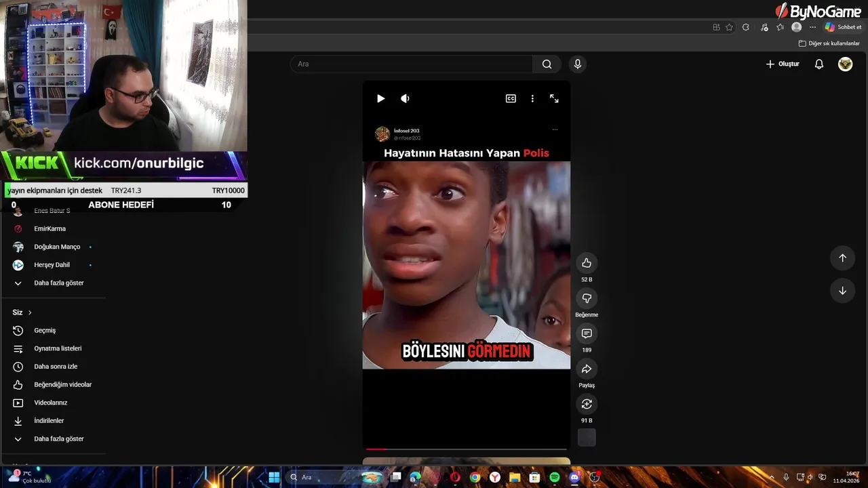This screenshot has height=488, width=868.
Task: Open Spotify from taskbar
Action: (x=555, y=477)
